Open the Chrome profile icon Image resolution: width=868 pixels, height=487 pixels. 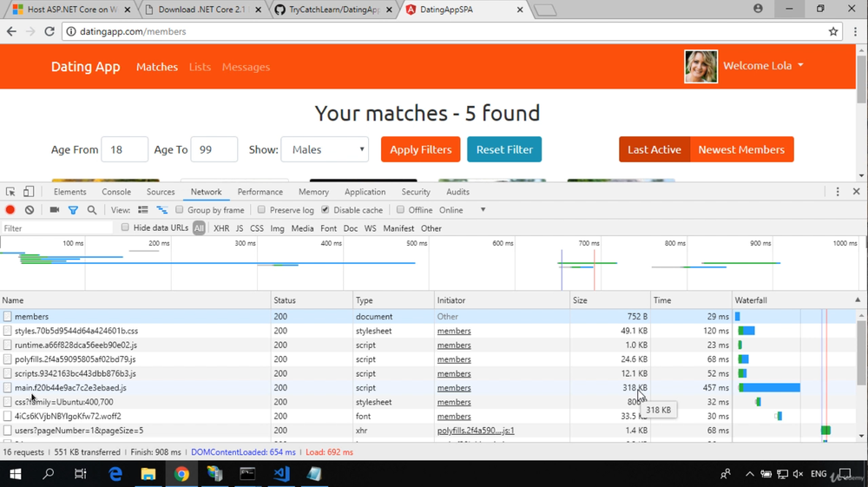[x=758, y=9]
